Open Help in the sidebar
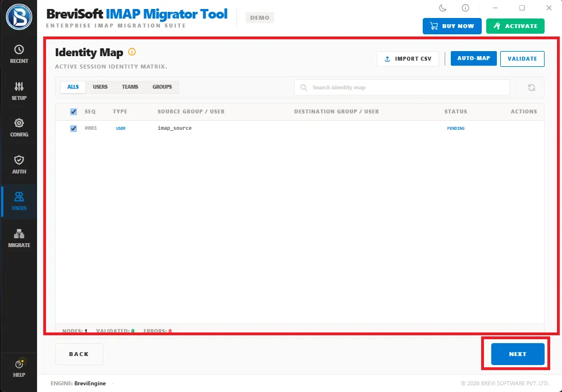The height and width of the screenshot is (392, 562). 19,368
